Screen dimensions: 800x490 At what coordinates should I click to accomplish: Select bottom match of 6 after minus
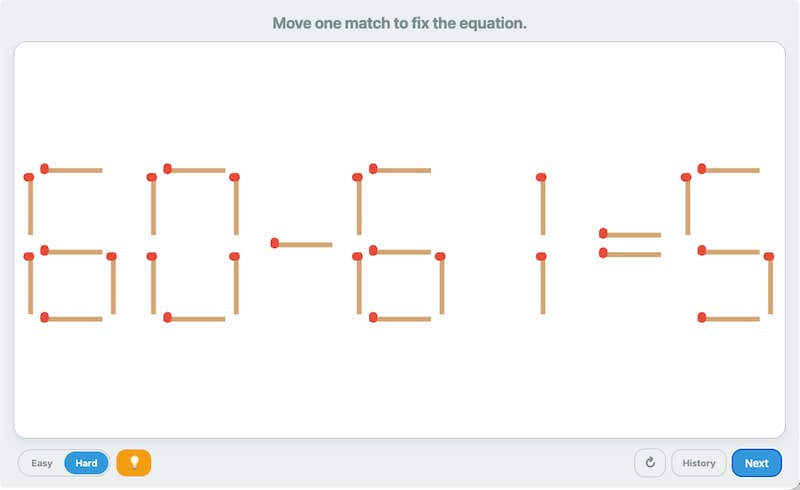coord(400,318)
